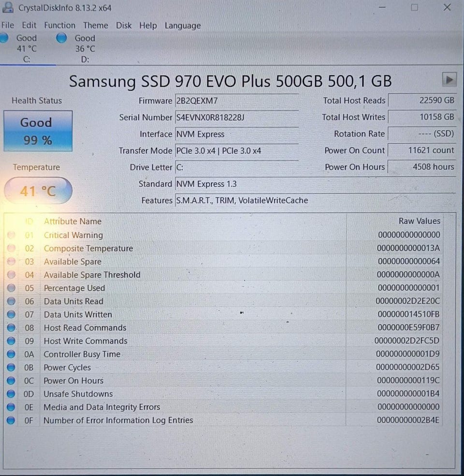Select the Percentage Used attribute name

[74, 288]
